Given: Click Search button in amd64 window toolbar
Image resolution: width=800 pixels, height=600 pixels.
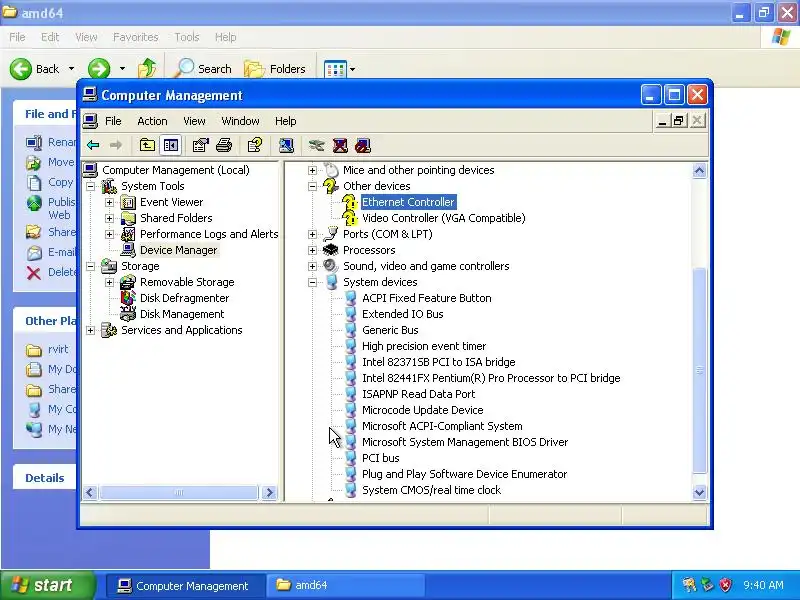Looking at the screenshot, I should pos(203,69).
